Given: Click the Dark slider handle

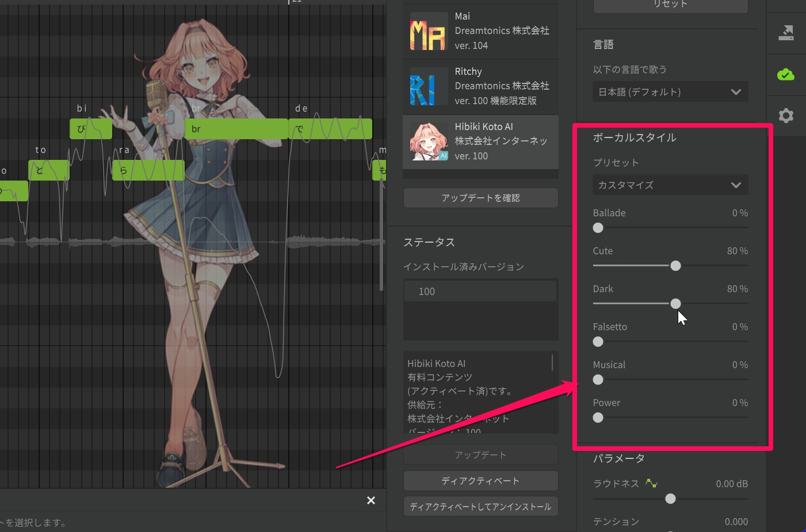Looking at the screenshot, I should 675,304.
